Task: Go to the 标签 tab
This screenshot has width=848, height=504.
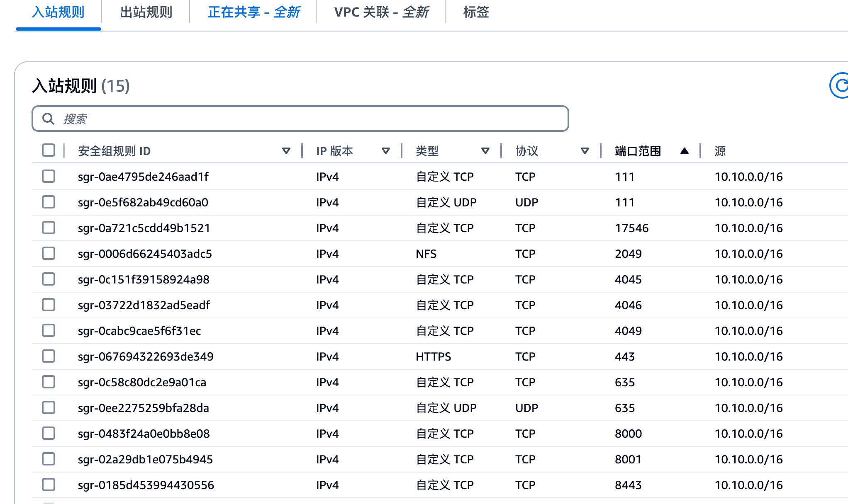Action: [x=476, y=12]
